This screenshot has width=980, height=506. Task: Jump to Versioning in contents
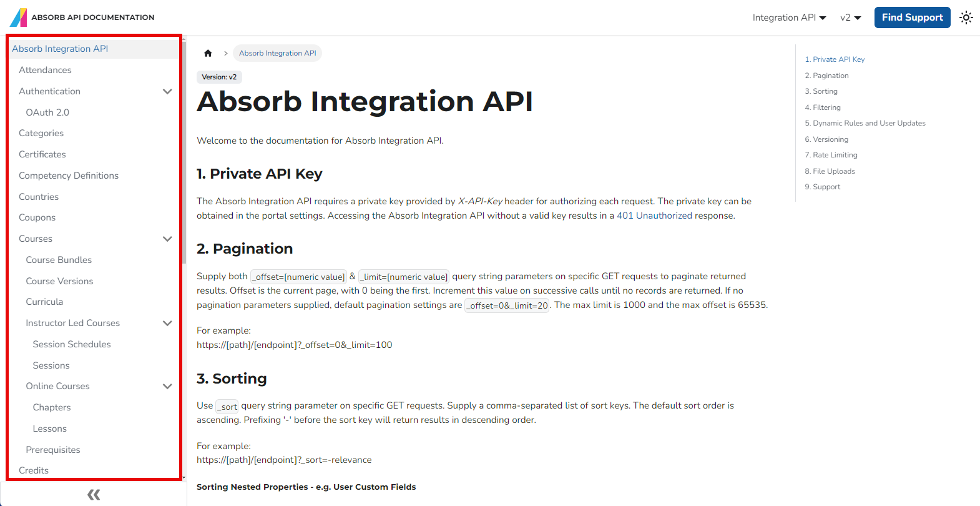pos(826,139)
